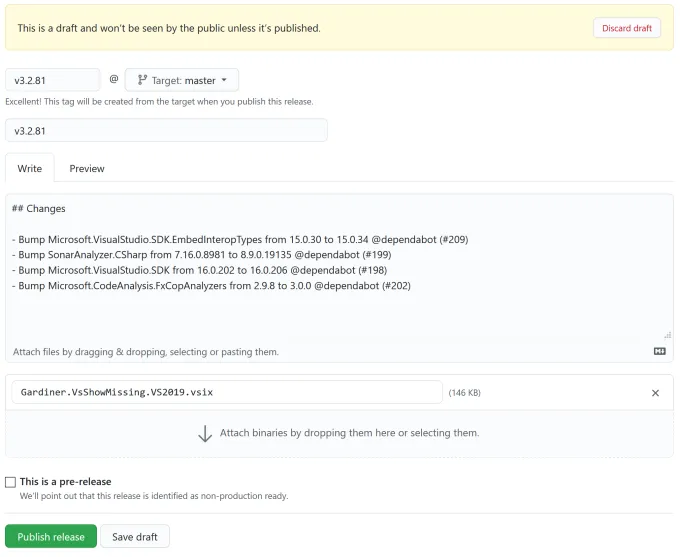Click the green Publish release button
Screen dimensions: 680x557
51,537
